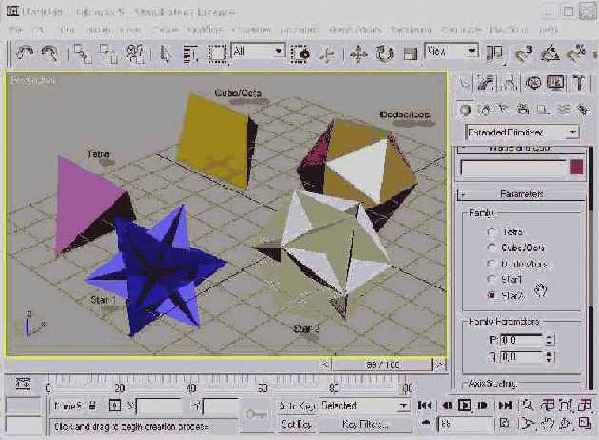
Task: Click the Family Parameters P value field
Action: (521, 340)
